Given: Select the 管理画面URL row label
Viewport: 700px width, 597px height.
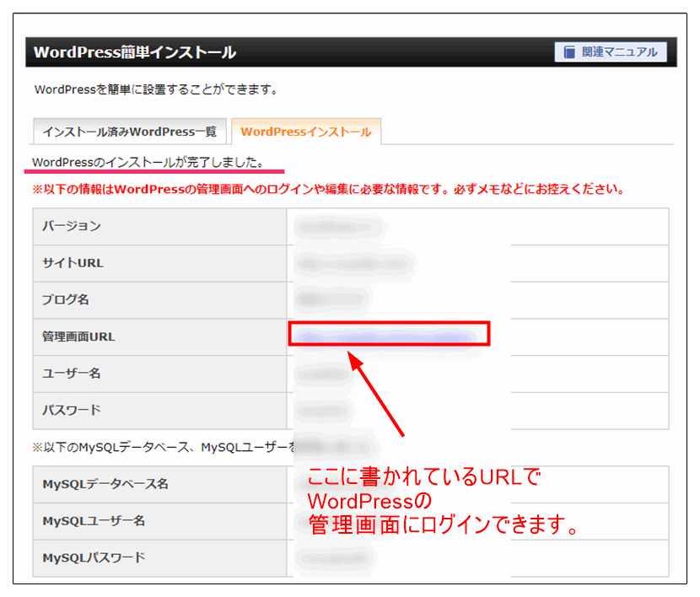Looking at the screenshot, I should click(x=78, y=336).
